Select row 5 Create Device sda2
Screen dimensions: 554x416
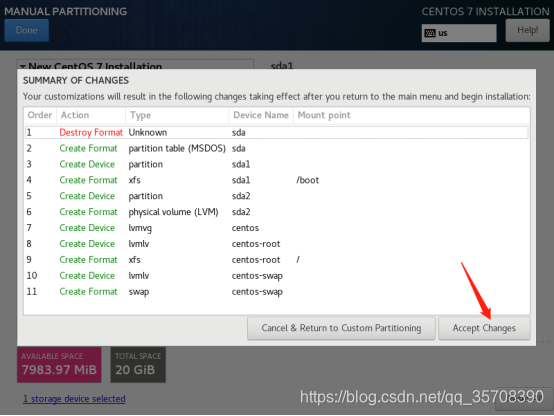(x=277, y=196)
